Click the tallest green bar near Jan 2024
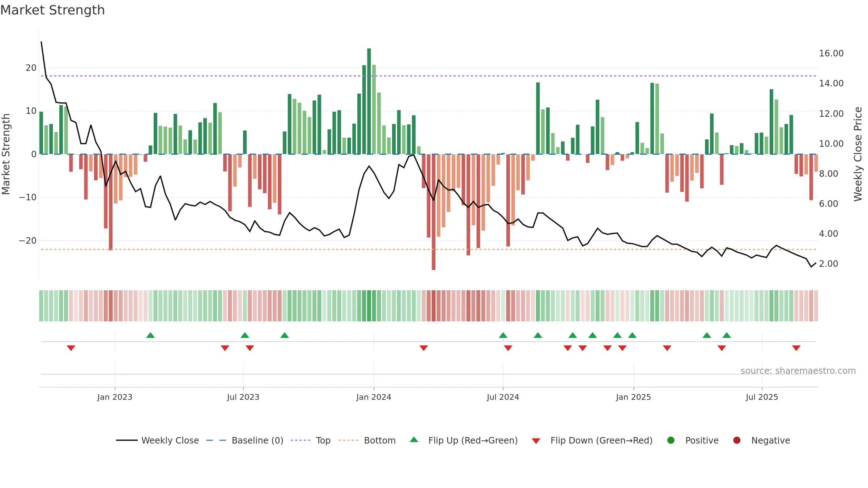The height and width of the screenshot is (488, 868). (x=369, y=101)
